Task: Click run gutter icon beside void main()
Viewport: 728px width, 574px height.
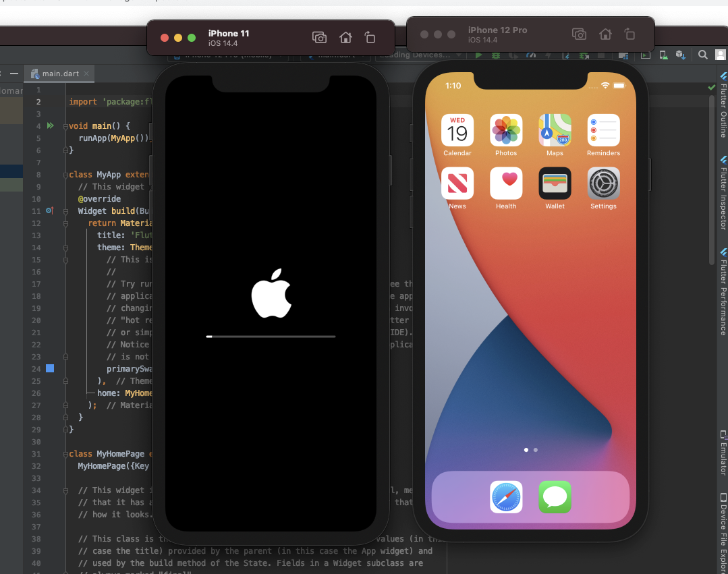Action: [x=50, y=125]
